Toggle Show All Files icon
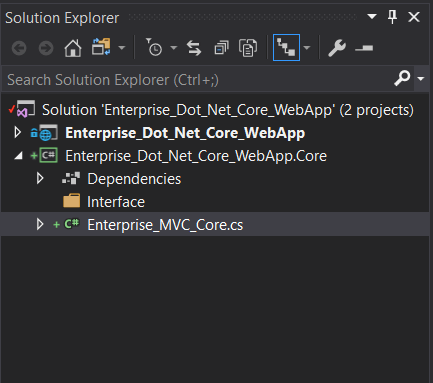 click(x=248, y=48)
